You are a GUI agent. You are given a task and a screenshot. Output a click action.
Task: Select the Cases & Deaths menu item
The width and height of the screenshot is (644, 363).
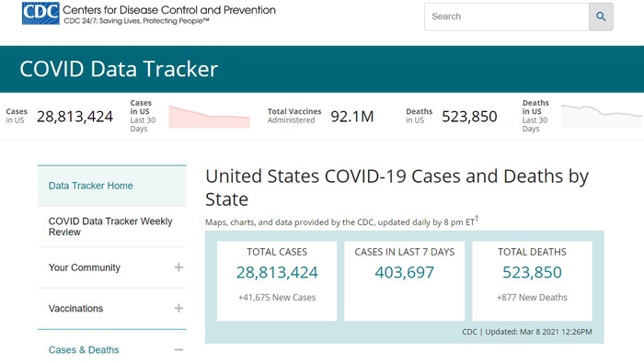[x=84, y=350]
